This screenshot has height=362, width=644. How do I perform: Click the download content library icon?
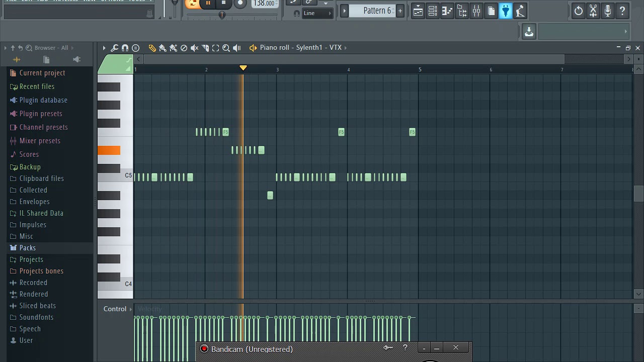click(x=529, y=32)
